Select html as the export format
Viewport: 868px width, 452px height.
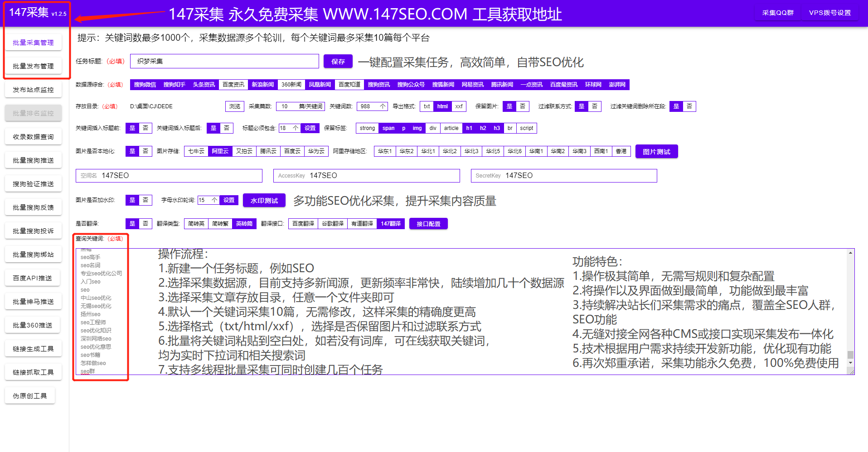pos(442,106)
